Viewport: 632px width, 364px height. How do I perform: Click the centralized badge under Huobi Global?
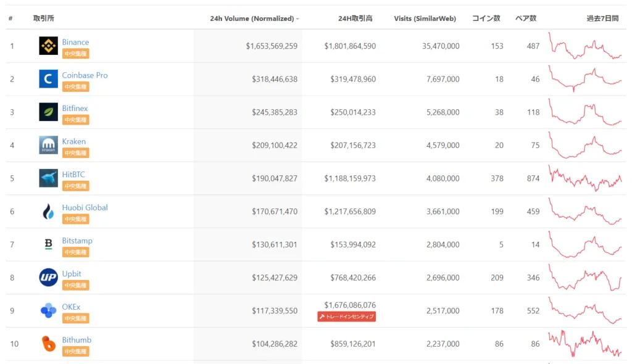(x=76, y=219)
